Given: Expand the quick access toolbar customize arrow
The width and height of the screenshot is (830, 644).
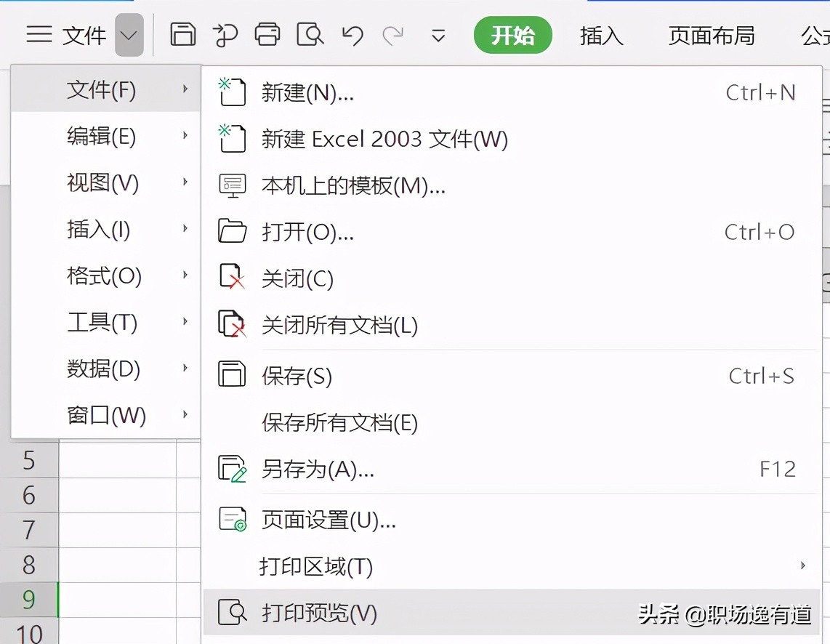Looking at the screenshot, I should (438, 36).
